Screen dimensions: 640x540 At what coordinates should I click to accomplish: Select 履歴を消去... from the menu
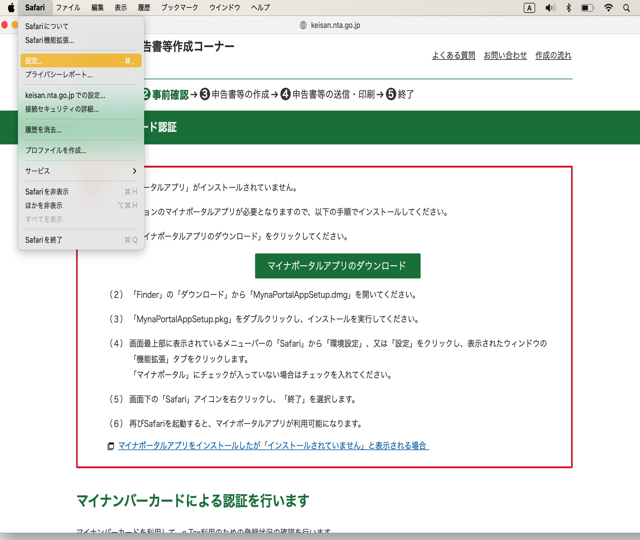pyautogui.click(x=44, y=130)
